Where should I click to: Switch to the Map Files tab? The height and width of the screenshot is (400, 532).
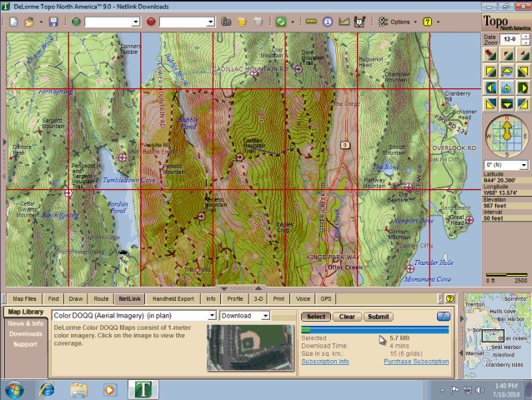pos(24,298)
